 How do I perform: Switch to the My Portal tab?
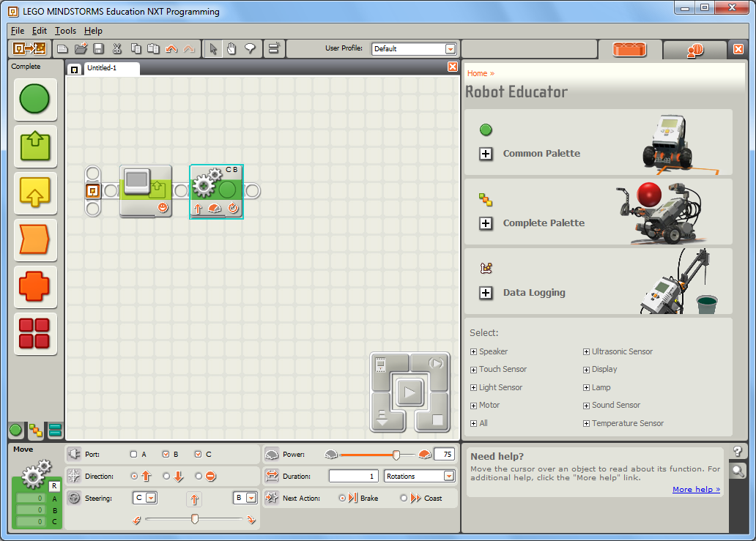[x=694, y=50]
